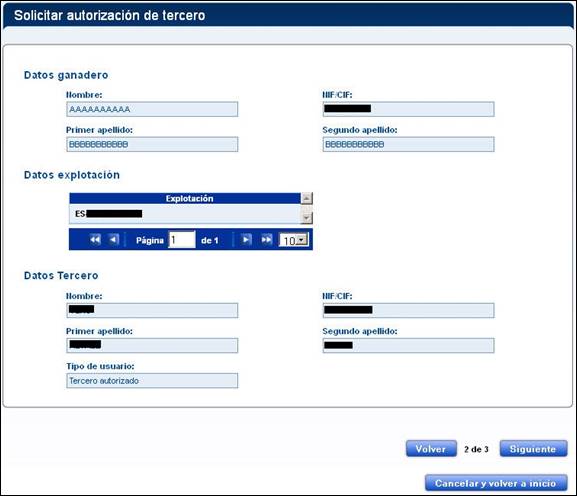Click the Página number input field
Screen dimensions: 577x496
click(x=182, y=240)
